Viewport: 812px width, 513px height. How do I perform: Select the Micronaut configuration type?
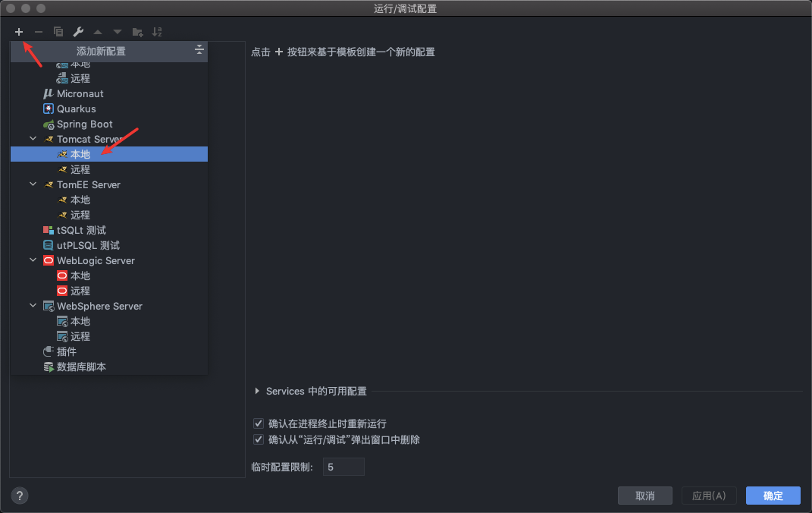[108, 94]
